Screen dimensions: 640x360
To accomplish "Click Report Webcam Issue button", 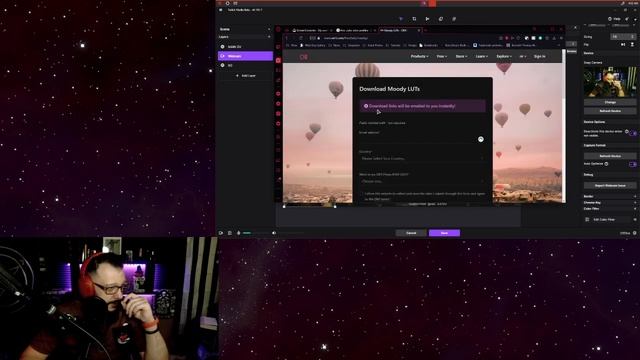I will [x=610, y=185].
